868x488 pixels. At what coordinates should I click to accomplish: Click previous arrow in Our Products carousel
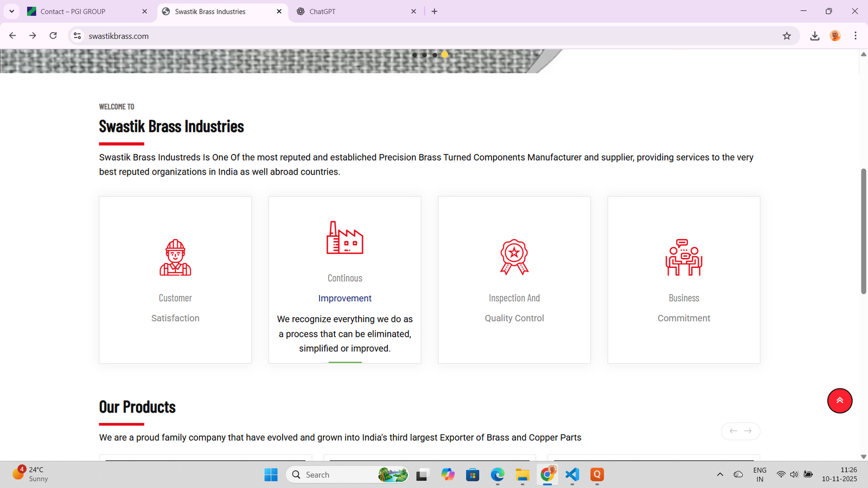tap(733, 431)
